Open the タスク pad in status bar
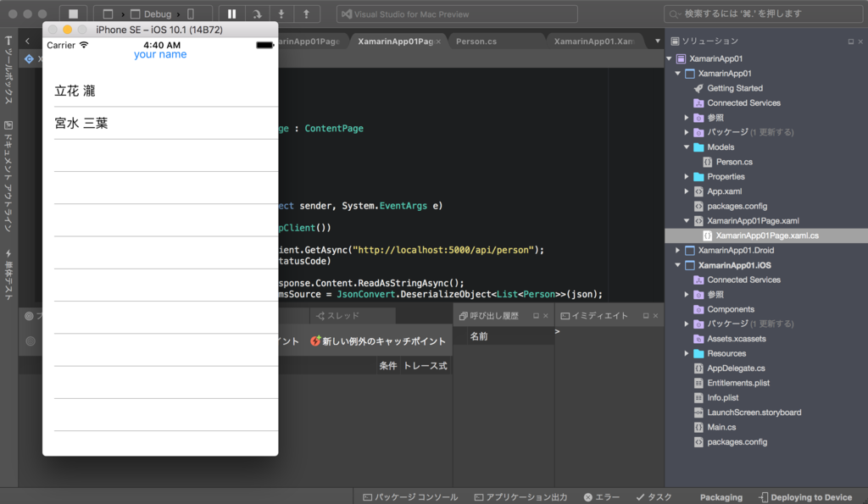Screen dimensions: 868x504 tap(654, 497)
